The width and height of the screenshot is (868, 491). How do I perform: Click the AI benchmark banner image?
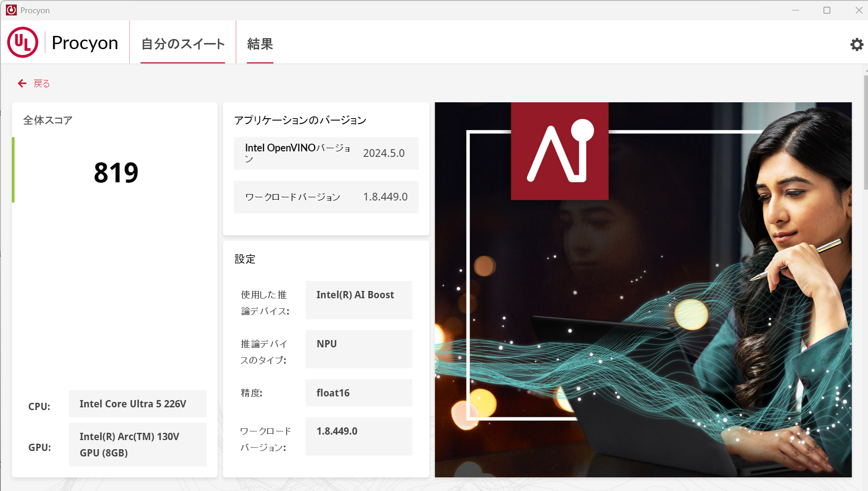click(x=643, y=290)
